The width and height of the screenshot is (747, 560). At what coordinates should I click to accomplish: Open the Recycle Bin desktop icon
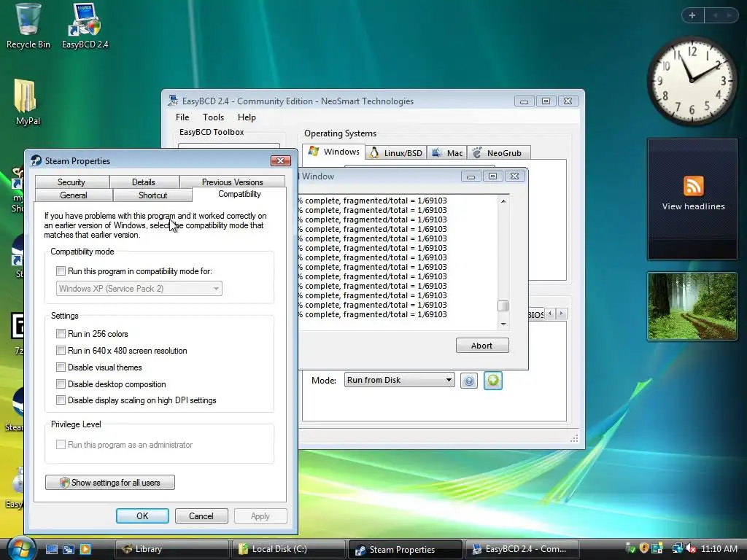point(28,26)
